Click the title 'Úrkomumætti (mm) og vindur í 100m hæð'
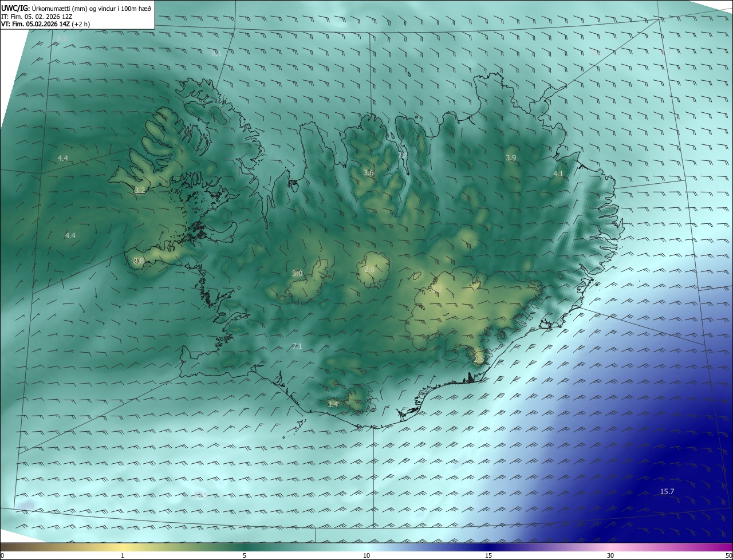733x560 pixels. 91,8
